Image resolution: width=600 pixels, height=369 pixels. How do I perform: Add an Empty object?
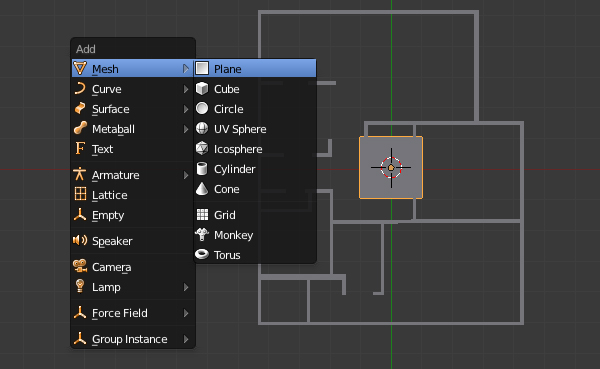[x=133, y=215]
